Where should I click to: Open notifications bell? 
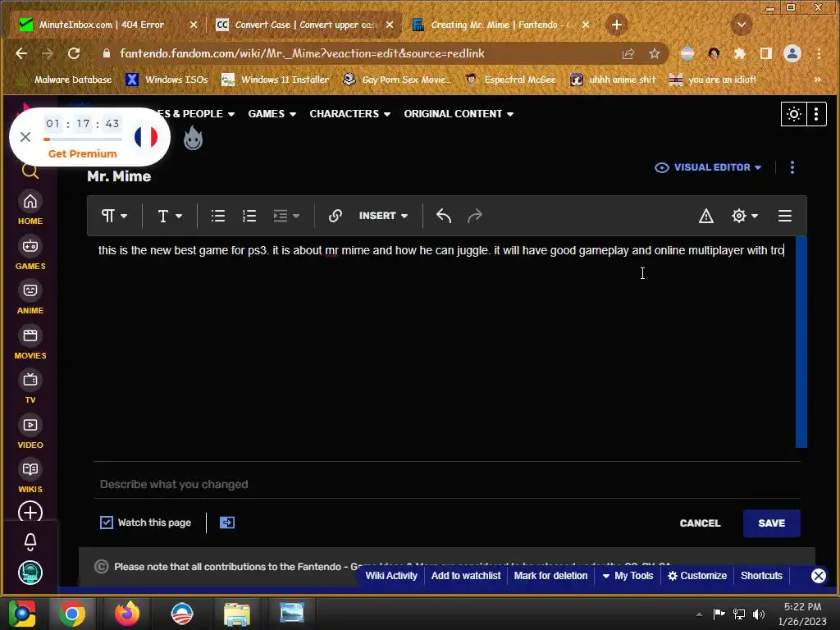(x=30, y=541)
